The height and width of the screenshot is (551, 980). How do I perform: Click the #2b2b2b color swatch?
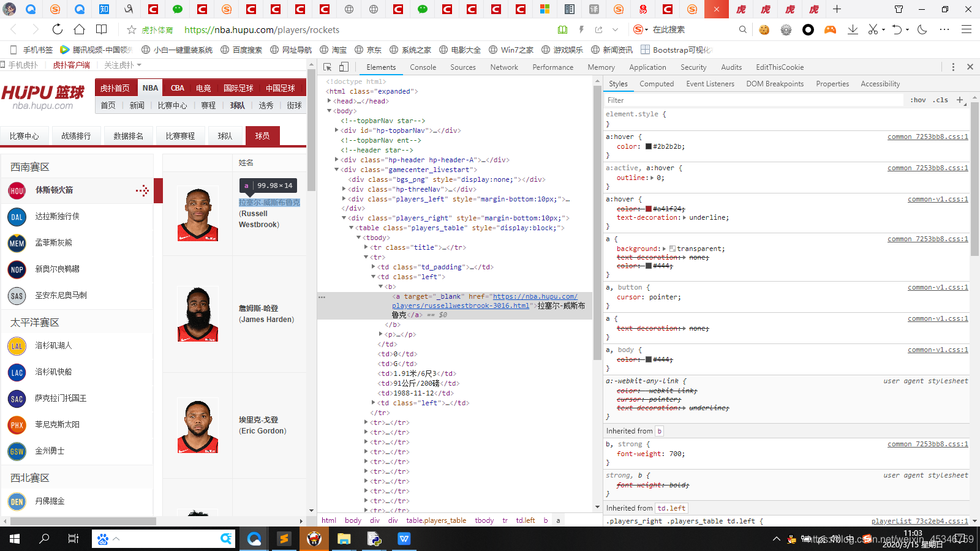(x=649, y=146)
